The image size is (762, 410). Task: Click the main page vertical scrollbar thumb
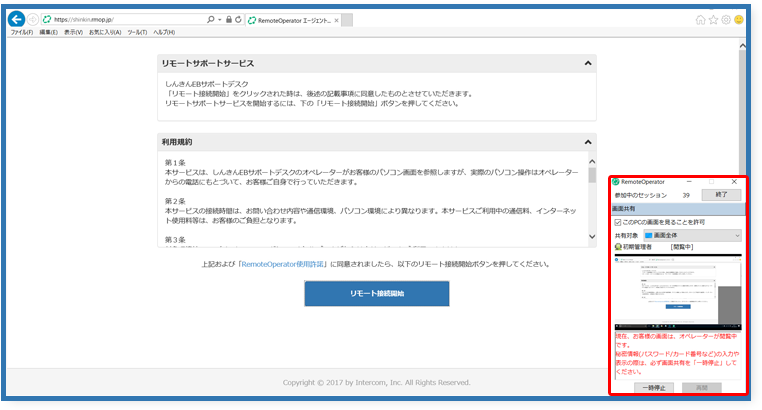pyautogui.click(x=742, y=112)
